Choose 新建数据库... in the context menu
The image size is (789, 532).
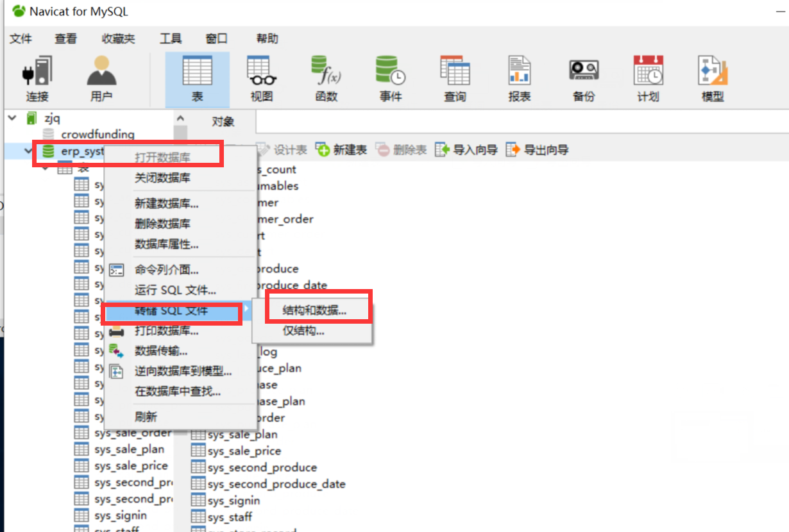[180, 204]
